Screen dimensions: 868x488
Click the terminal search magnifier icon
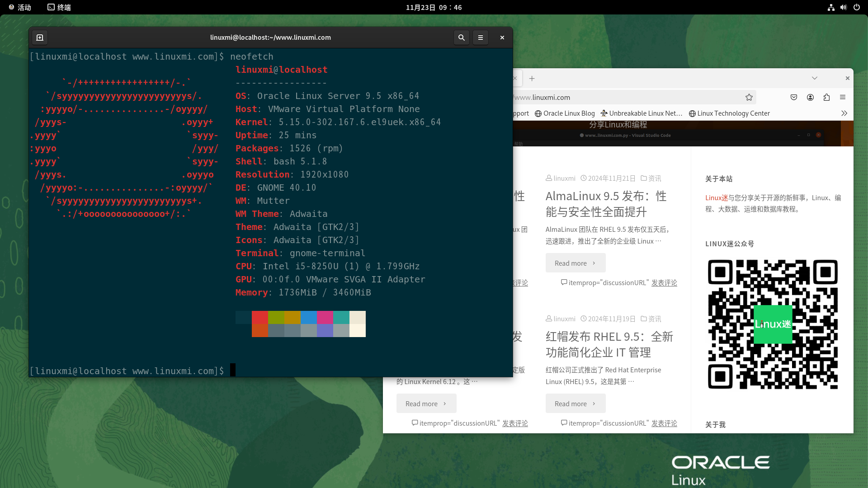(x=461, y=38)
